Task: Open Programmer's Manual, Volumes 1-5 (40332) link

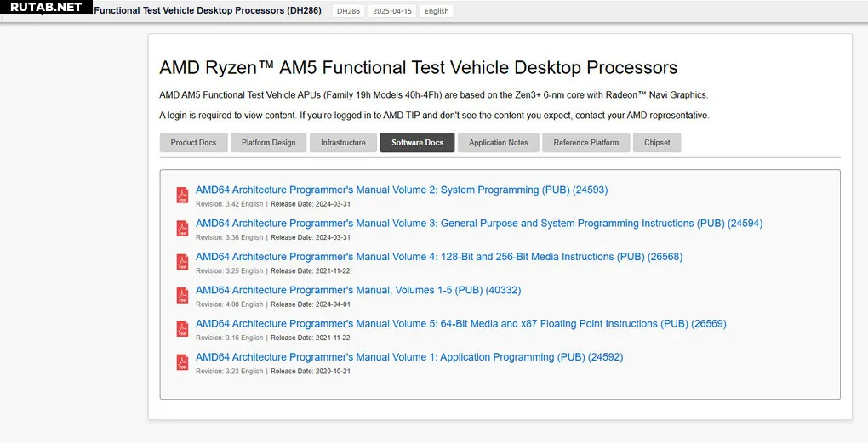Action: pos(358,290)
